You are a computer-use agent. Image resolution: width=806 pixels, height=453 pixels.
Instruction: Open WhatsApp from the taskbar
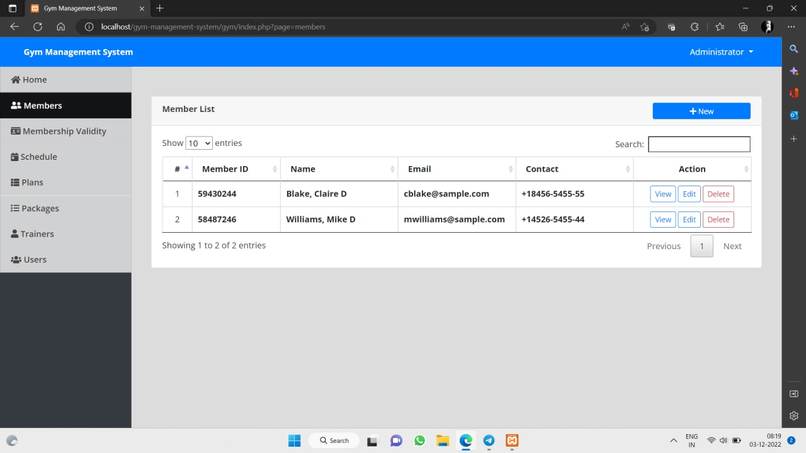point(419,441)
